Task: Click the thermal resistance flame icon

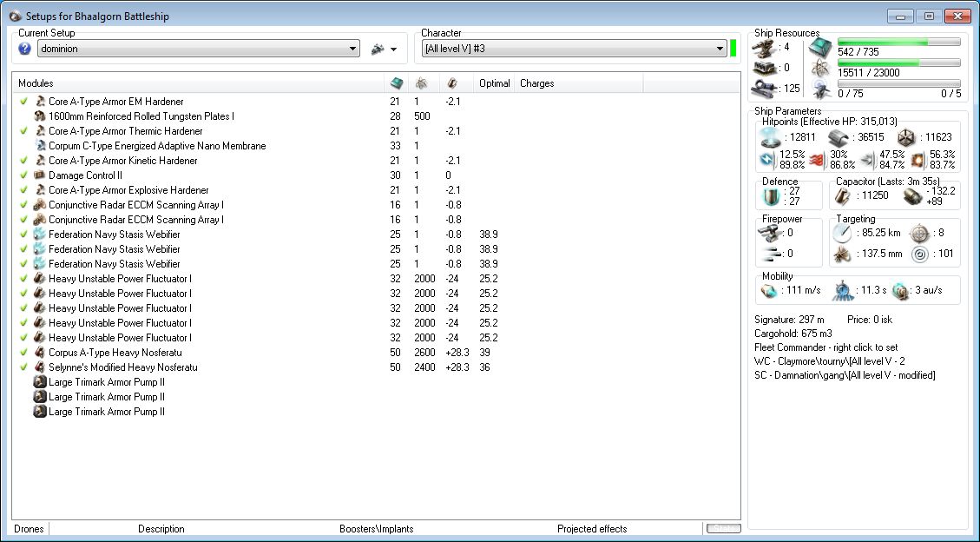Action: (817, 160)
